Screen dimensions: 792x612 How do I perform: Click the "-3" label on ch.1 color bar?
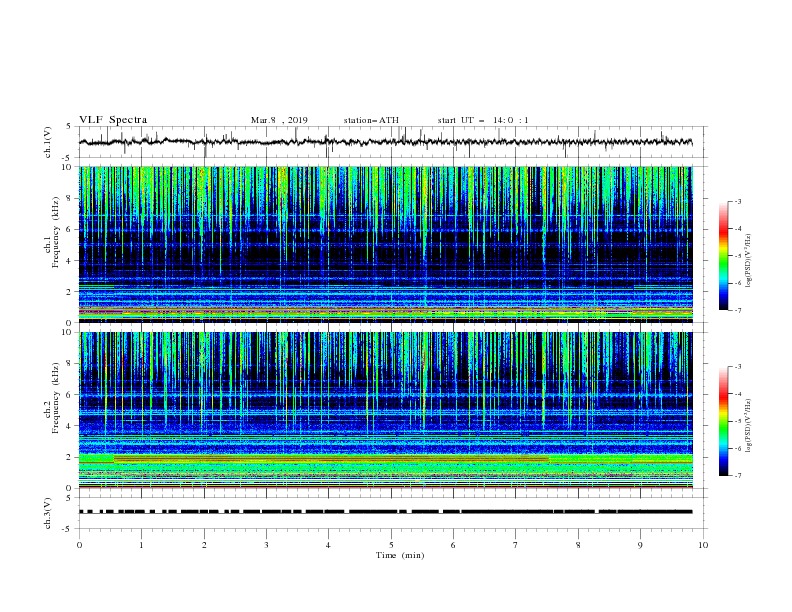click(738, 201)
